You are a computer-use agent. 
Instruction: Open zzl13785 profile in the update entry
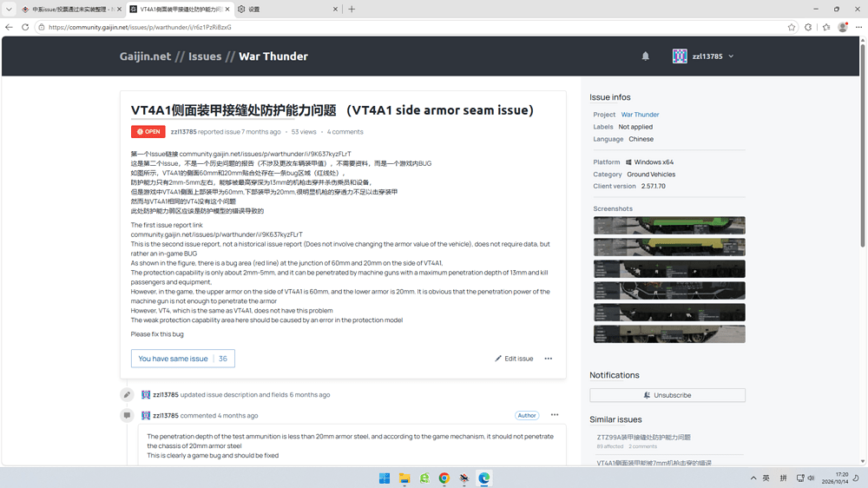166,395
